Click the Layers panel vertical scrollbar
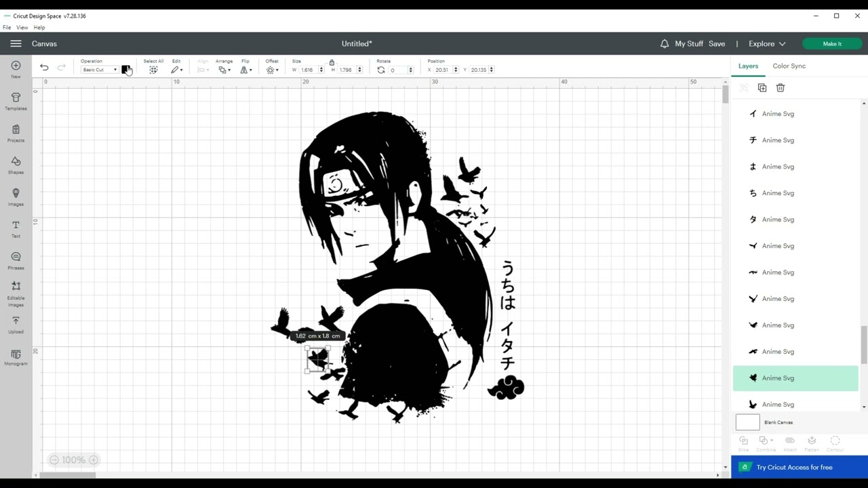The width and height of the screenshot is (868, 488). coord(864,344)
